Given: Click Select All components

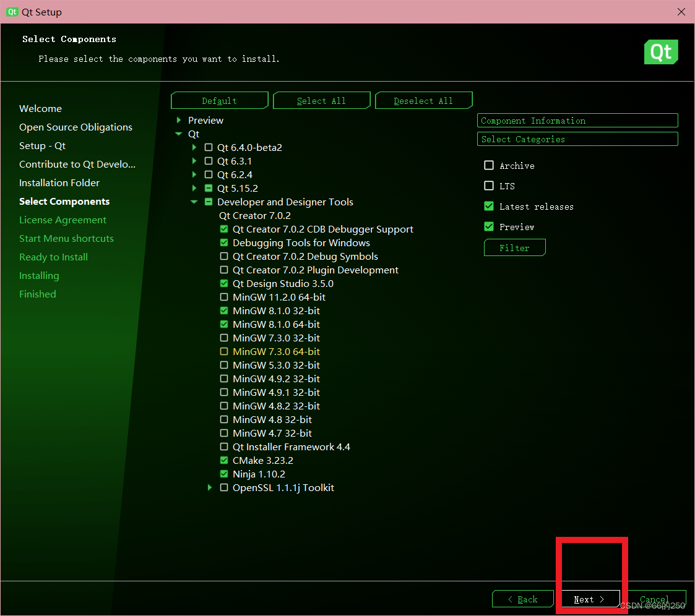Looking at the screenshot, I should coord(321,101).
